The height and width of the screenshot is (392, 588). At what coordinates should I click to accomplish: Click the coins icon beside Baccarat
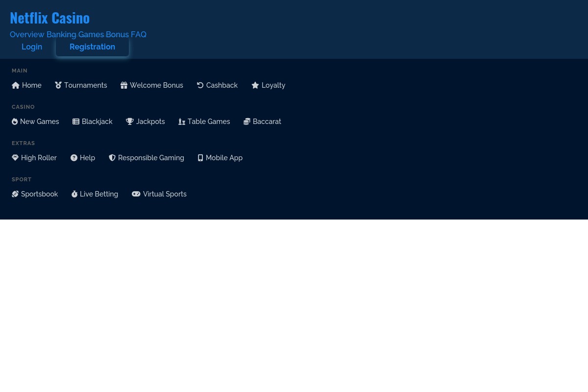point(247,122)
